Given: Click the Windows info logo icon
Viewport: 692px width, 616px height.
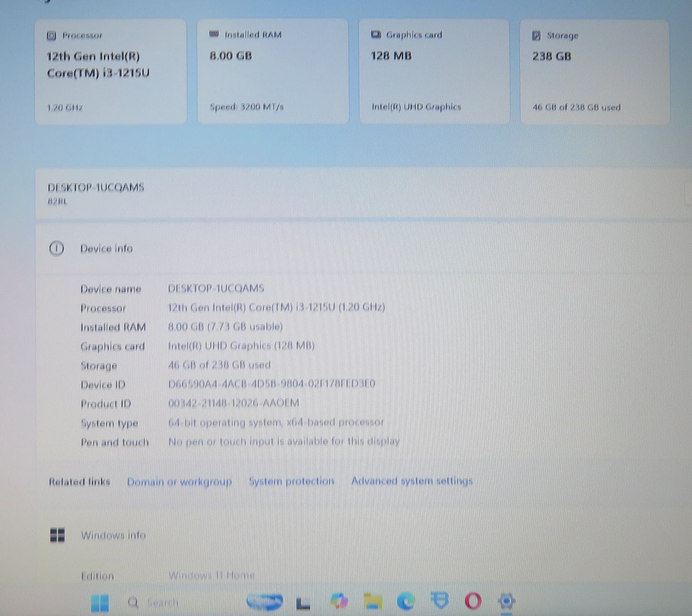Looking at the screenshot, I should 57,535.
